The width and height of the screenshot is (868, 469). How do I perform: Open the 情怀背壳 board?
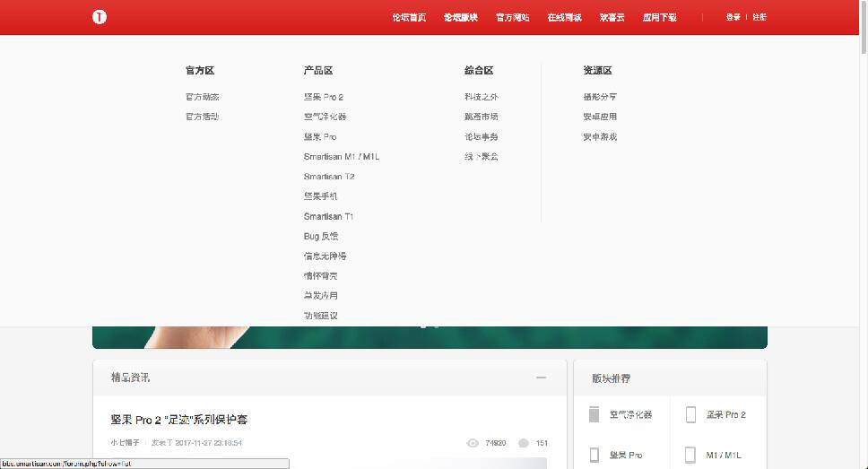pyautogui.click(x=320, y=276)
